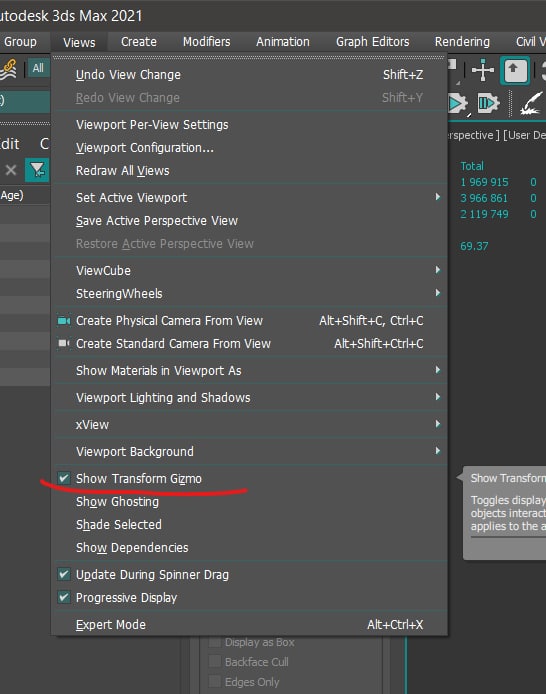Screen dimensions: 546x694
Task: Open Viewport Configuration dialog
Action: point(249,148)
